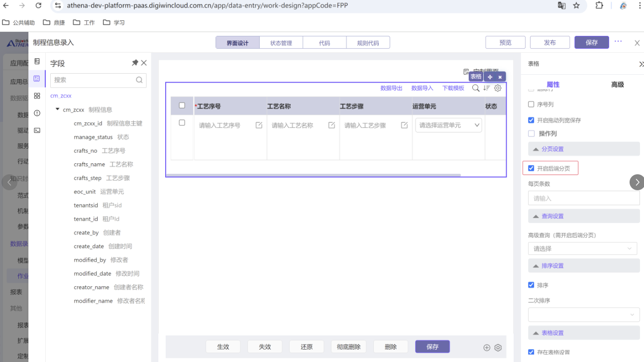Close the 字段 panel
Screen dimensions: 644x362
tap(144, 63)
